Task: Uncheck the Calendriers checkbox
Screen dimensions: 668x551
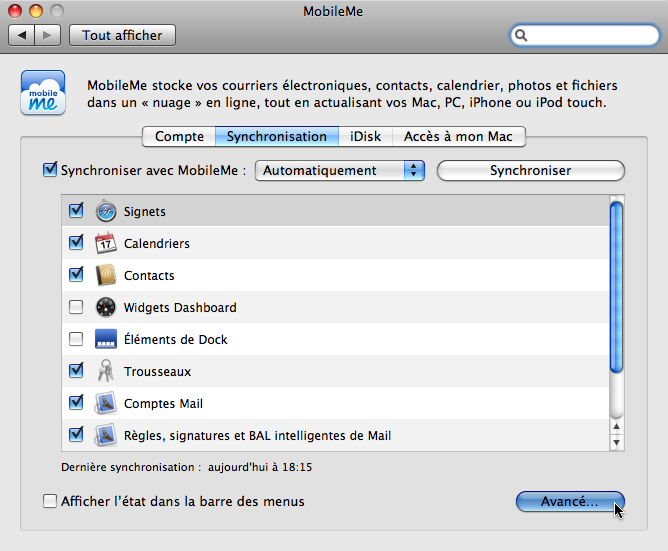Action: (x=76, y=242)
